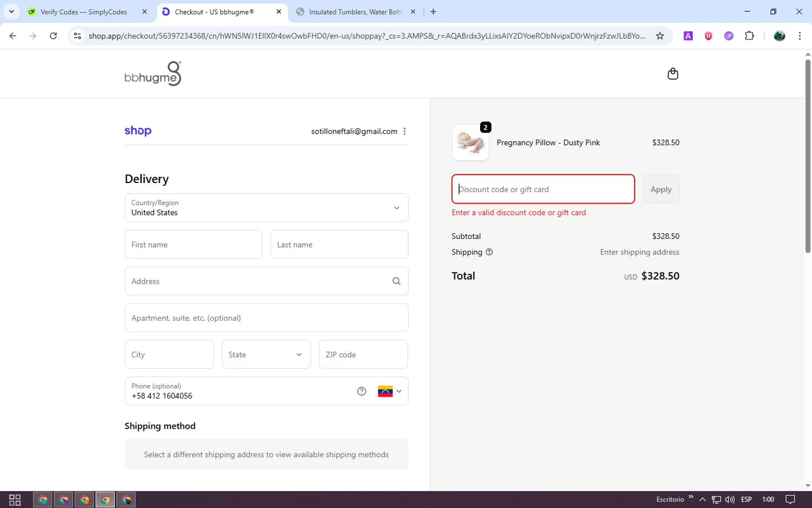Click the Apartment, suite, etc. field

coord(266,318)
